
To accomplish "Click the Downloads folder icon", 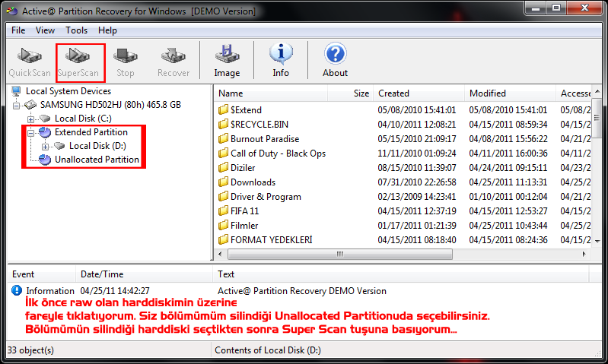I will pyautogui.click(x=223, y=182).
